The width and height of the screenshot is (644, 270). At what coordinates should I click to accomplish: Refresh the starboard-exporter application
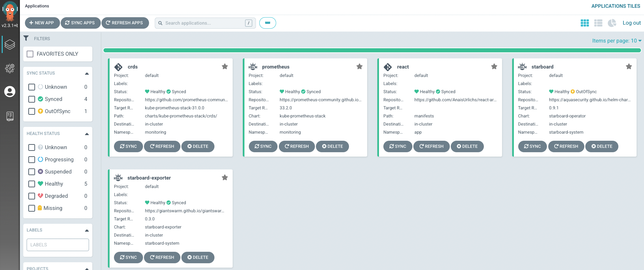tap(162, 258)
